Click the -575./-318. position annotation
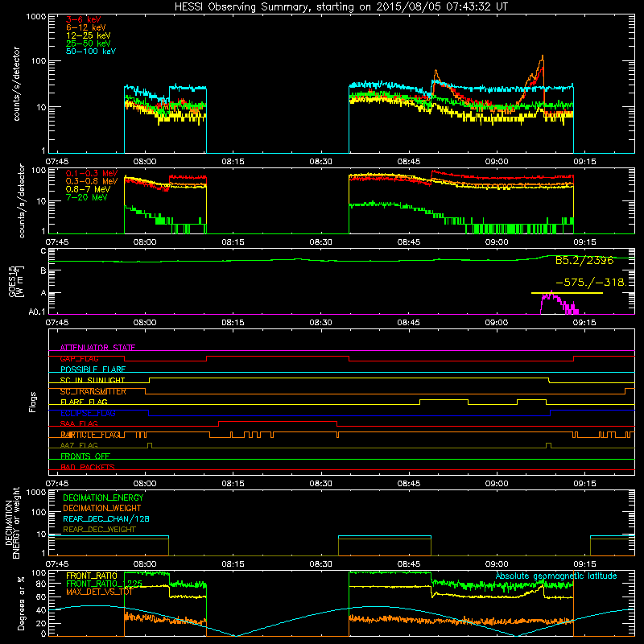The width and height of the screenshot is (644, 644). click(x=591, y=283)
